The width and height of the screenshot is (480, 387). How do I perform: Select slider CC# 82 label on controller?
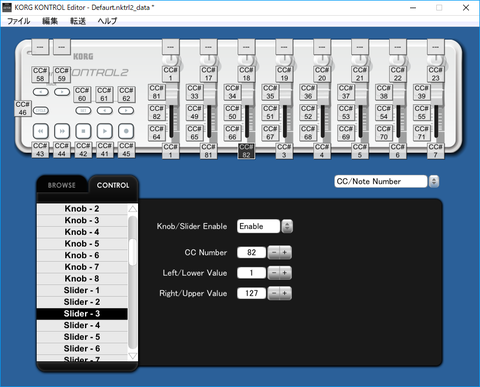coord(246,151)
